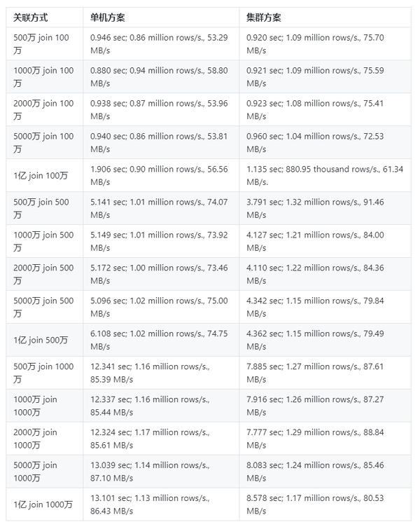Screen dimensions: 420x529
Task: Click the 13.101 sec single-machine result cell
Action: (150, 504)
